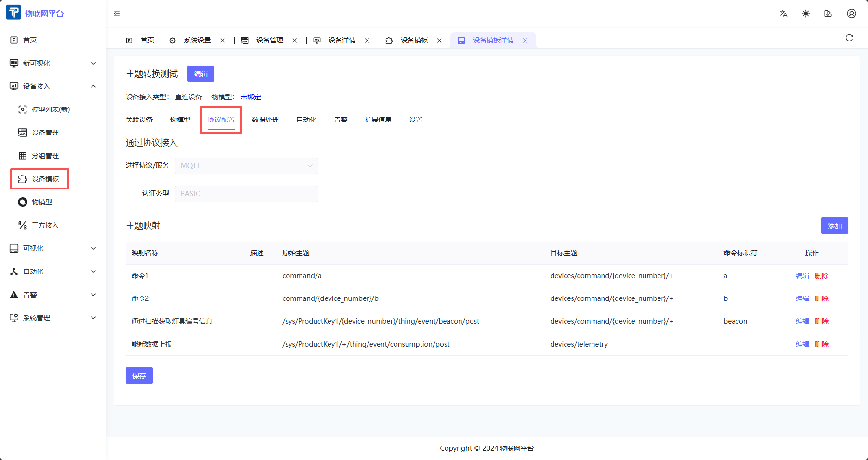This screenshot has height=460, width=868.
Task: Click the user account avatar icon
Action: 851,14
